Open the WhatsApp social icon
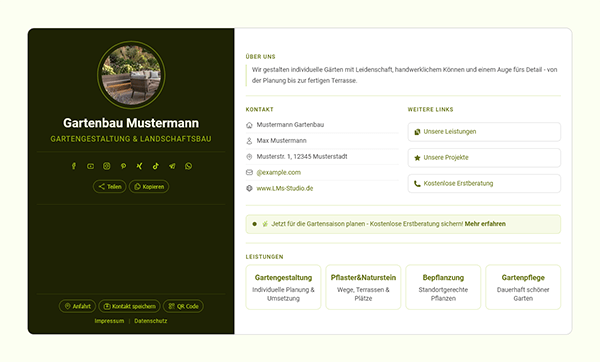Viewport: 600px width, 362px height. [188, 166]
